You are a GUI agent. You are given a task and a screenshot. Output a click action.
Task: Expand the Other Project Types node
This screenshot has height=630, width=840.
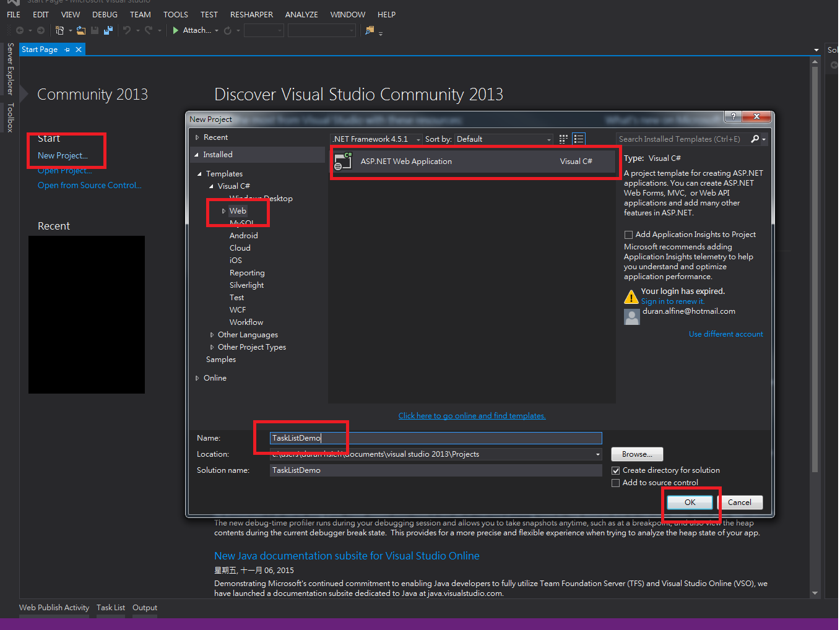tap(212, 347)
